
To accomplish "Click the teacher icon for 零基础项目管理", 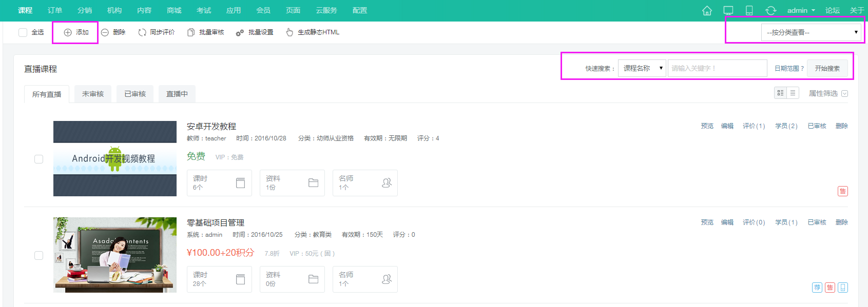I will pos(387,279).
